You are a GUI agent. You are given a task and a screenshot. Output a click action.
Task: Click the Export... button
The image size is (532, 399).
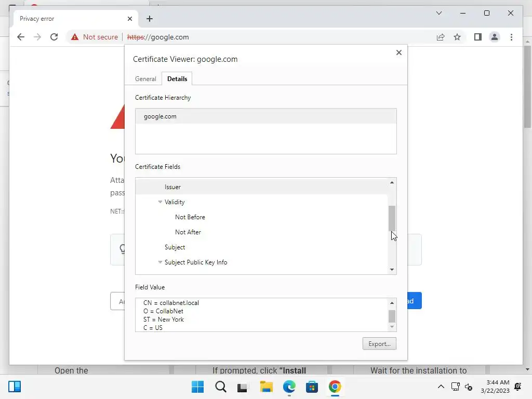coord(379,344)
